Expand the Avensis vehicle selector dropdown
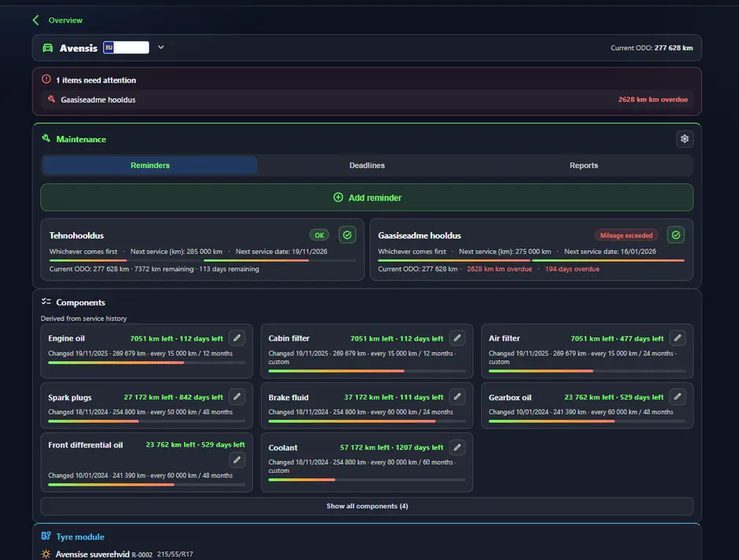Viewport: 739px width, 560px height. click(160, 48)
